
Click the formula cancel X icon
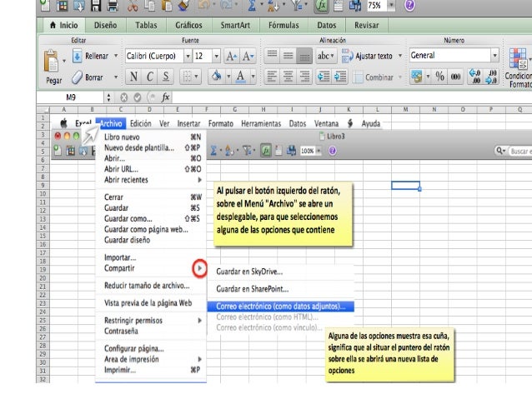point(124,97)
